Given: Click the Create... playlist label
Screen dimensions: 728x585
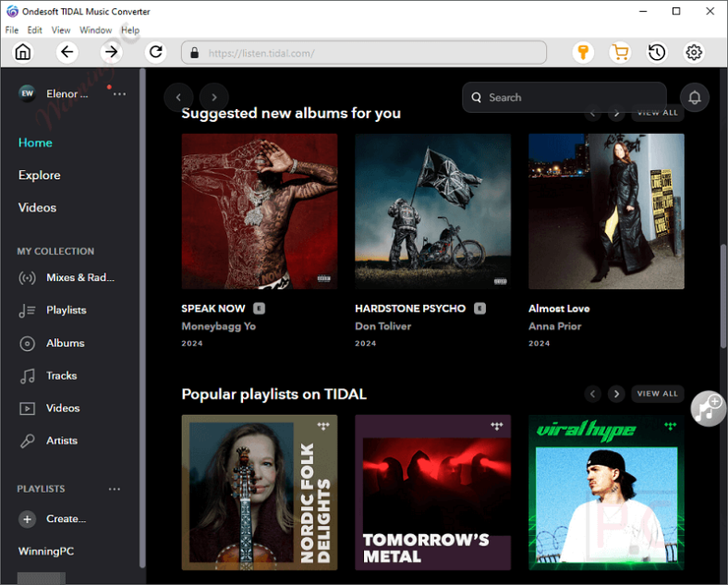Looking at the screenshot, I should [66, 518].
